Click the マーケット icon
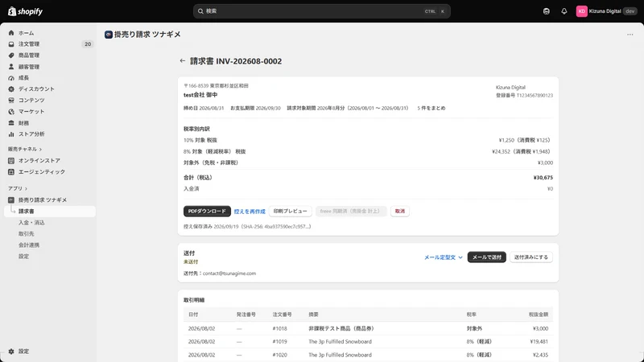 (x=11, y=112)
